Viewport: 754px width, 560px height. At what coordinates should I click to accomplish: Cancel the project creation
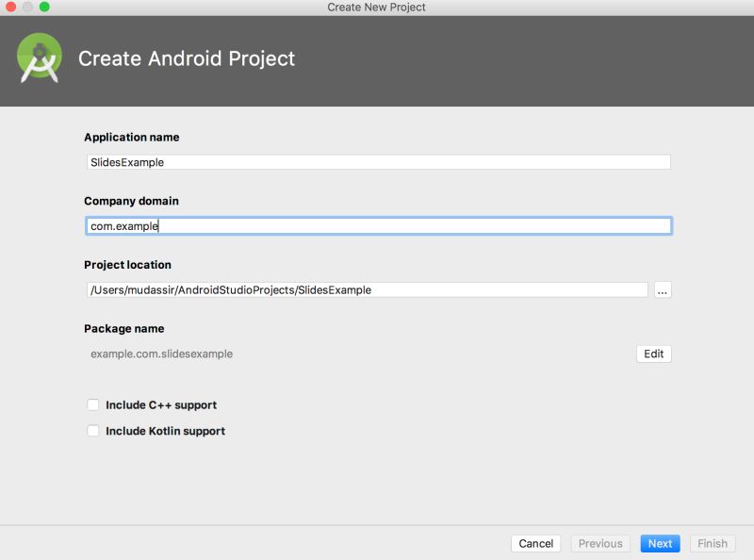point(535,543)
